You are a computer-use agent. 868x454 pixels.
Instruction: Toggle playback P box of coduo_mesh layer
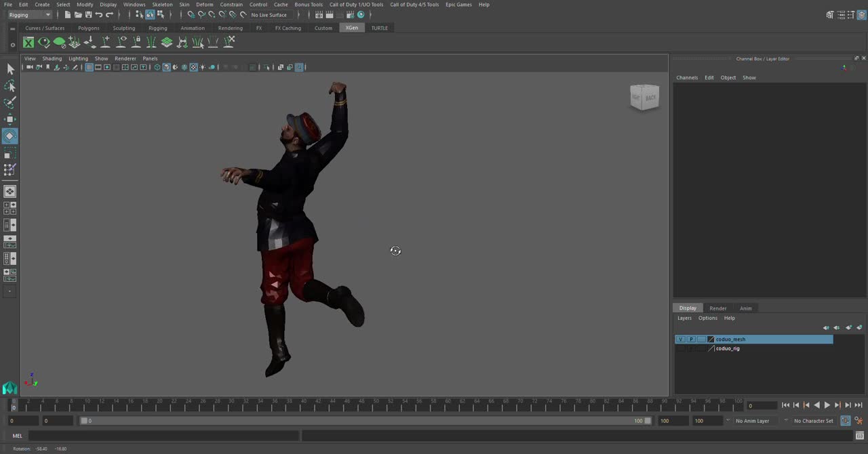(x=690, y=339)
